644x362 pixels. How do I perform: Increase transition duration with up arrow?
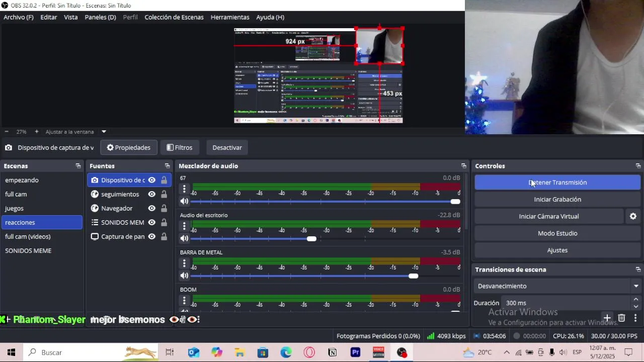[x=636, y=299]
